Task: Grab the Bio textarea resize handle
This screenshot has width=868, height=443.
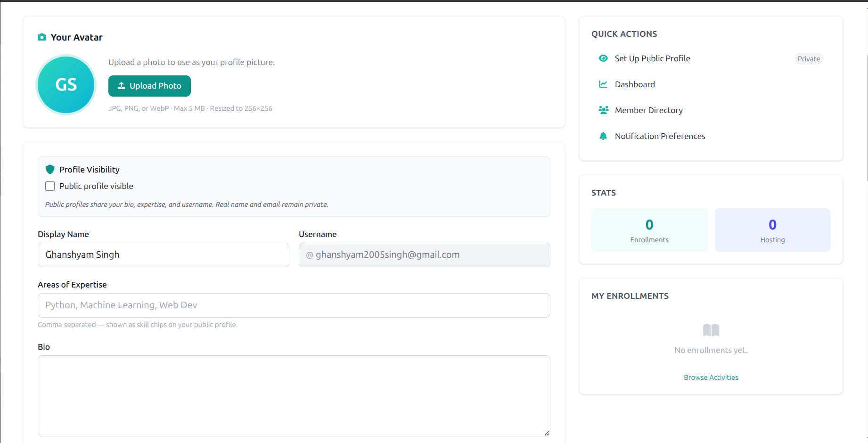Action: pyautogui.click(x=547, y=433)
